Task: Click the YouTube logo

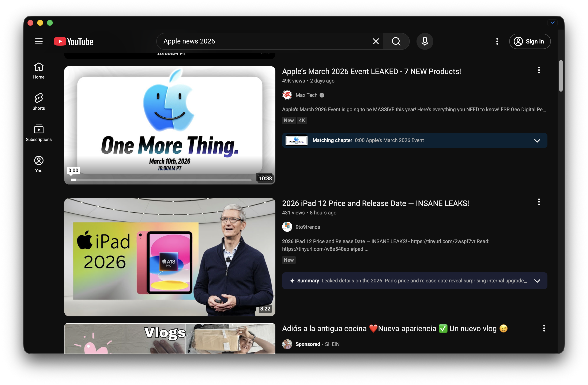Action: tap(74, 42)
